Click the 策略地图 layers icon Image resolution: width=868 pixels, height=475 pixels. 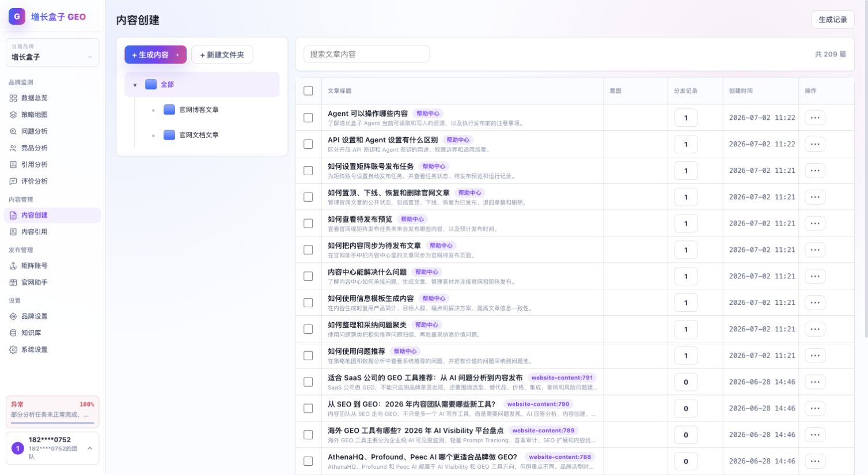pyautogui.click(x=13, y=115)
